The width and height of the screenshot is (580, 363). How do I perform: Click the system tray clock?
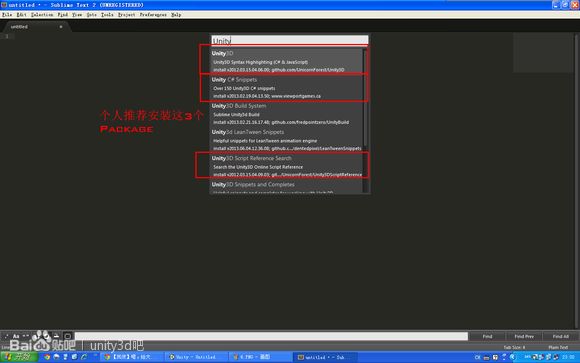pyautogui.click(x=568, y=357)
